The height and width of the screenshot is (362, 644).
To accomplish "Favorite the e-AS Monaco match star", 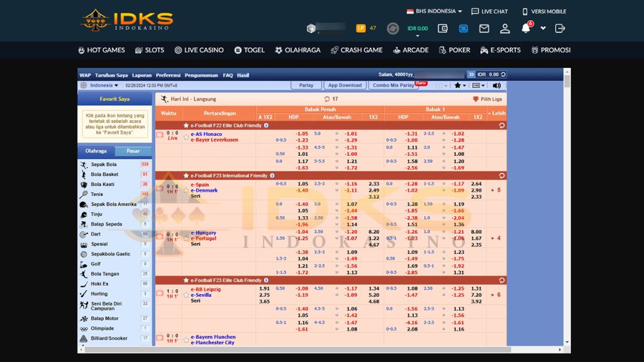I will click(x=186, y=137).
